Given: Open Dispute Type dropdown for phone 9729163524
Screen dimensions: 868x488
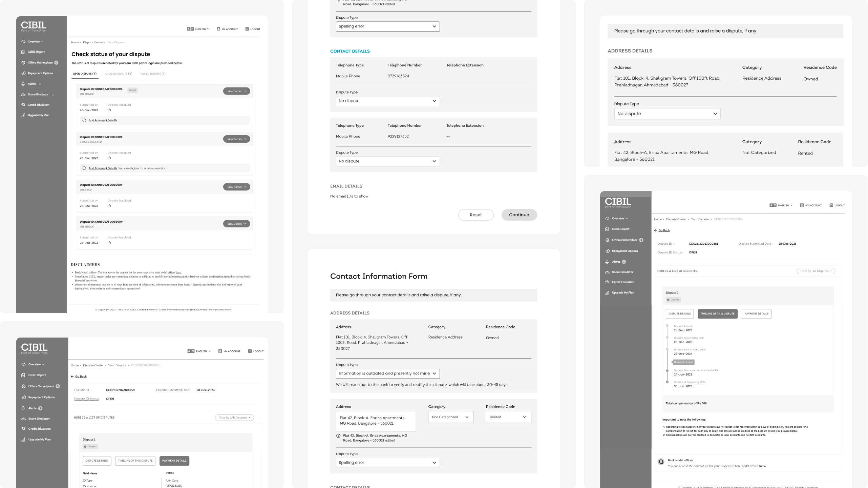Looking at the screenshot, I should [388, 101].
